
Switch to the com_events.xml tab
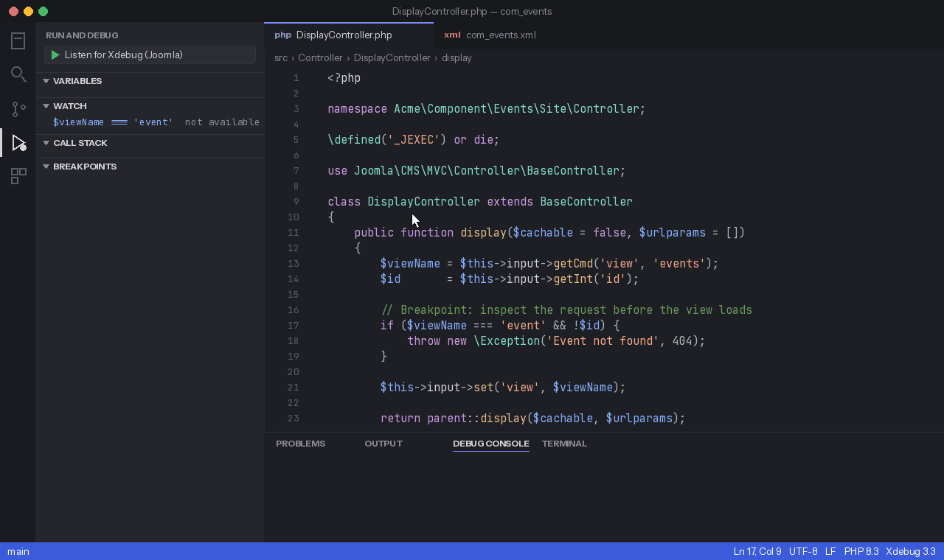[490, 35]
